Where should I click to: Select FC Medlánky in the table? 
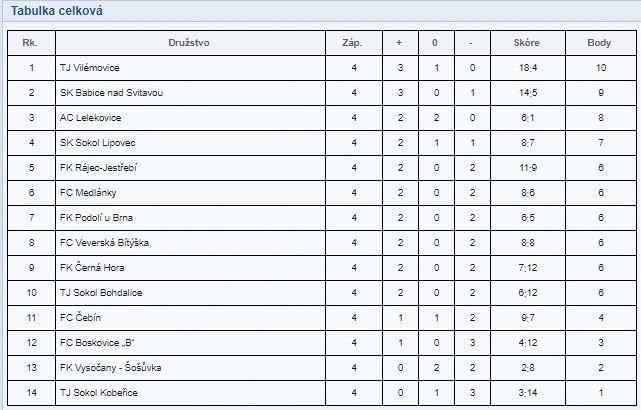[x=88, y=193]
